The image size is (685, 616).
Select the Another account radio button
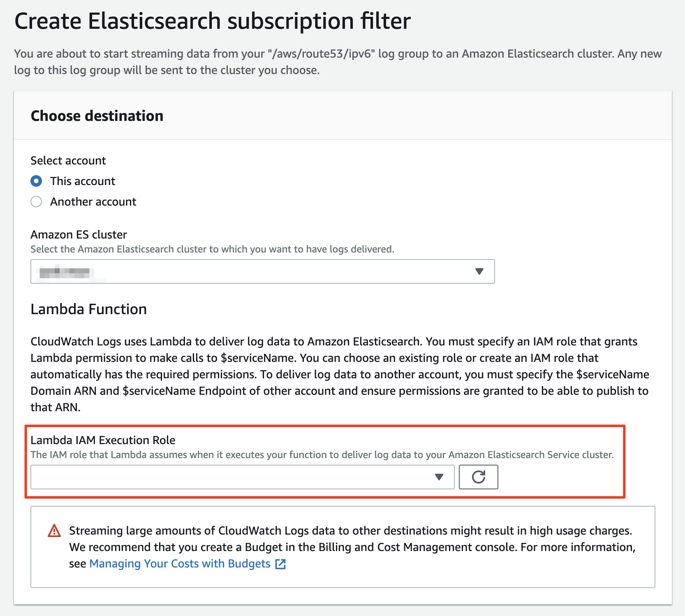tap(36, 201)
